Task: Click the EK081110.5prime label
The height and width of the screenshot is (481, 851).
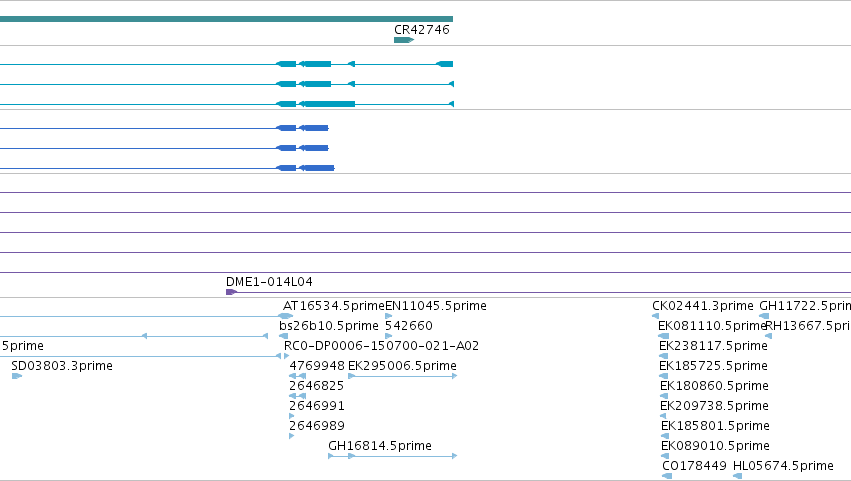Action: pos(712,326)
